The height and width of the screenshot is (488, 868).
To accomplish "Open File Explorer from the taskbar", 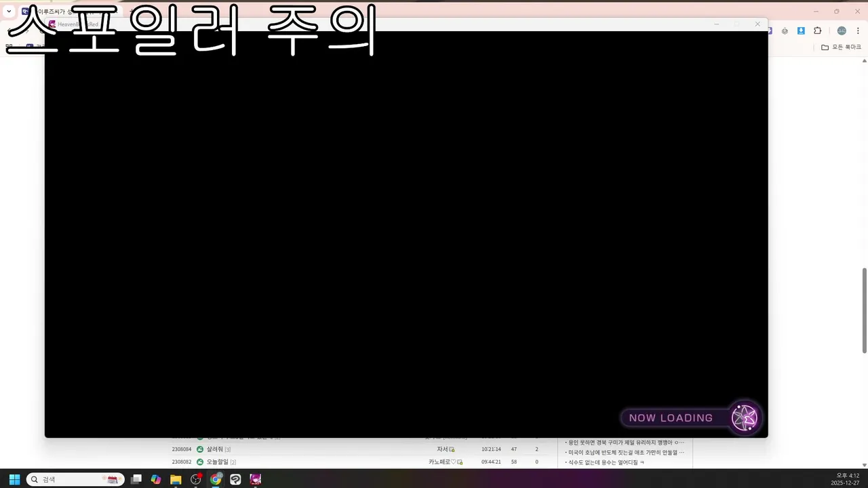I will pos(176,479).
